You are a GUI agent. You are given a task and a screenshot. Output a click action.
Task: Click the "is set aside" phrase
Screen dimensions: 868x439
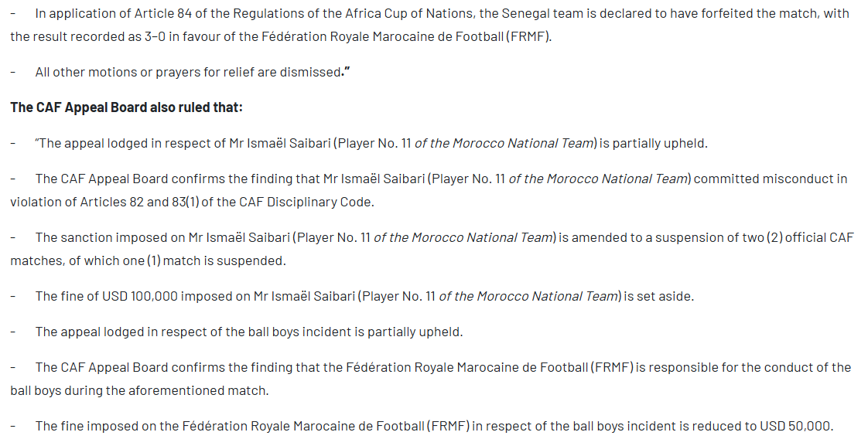(658, 296)
